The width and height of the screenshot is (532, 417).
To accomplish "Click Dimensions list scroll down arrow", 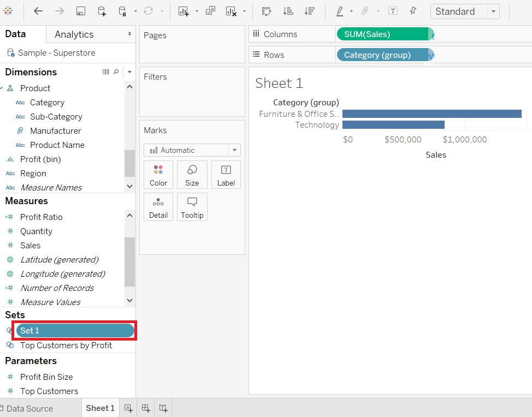I will point(129,186).
